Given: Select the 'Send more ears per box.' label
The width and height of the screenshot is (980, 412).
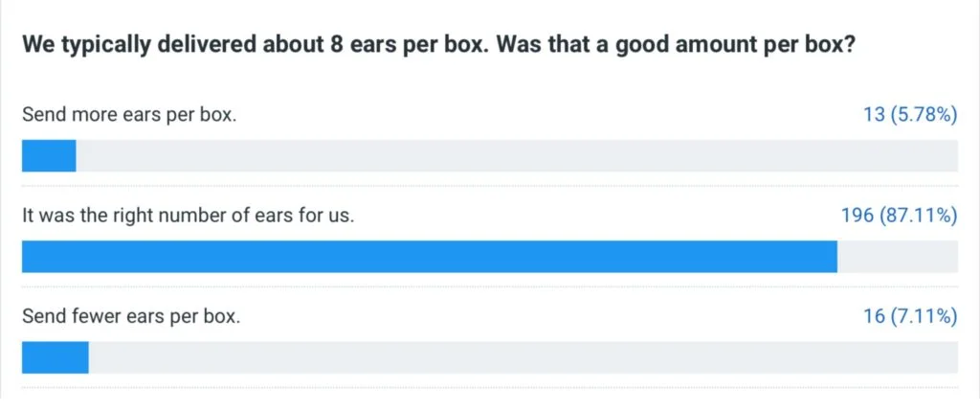Looking at the screenshot, I should click(129, 115).
